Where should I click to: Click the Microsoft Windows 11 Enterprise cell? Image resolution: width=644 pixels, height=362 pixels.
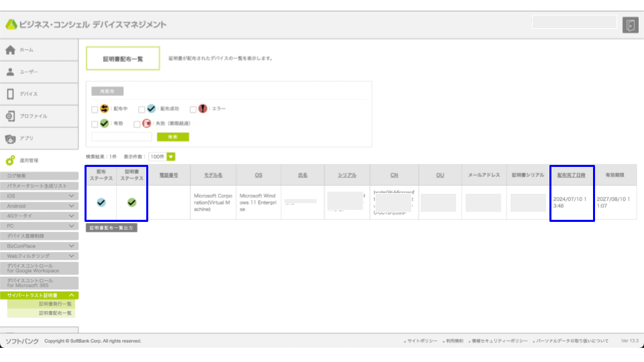258,202
